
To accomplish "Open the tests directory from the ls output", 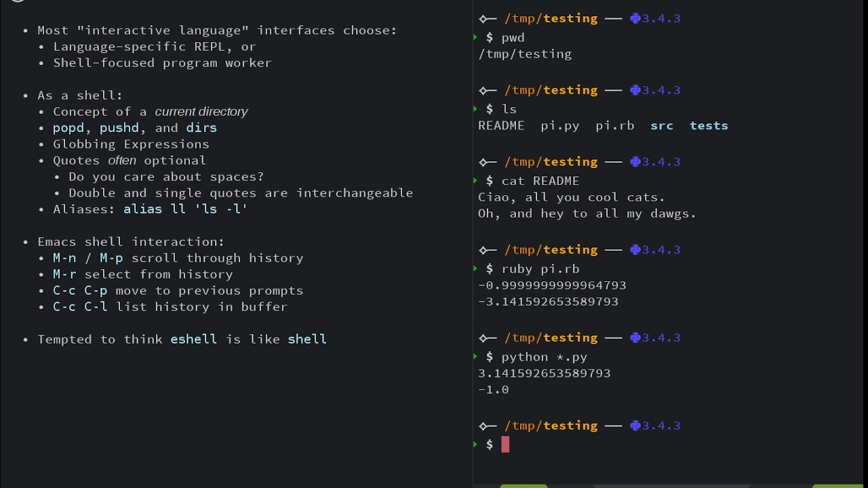I will (x=708, y=125).
